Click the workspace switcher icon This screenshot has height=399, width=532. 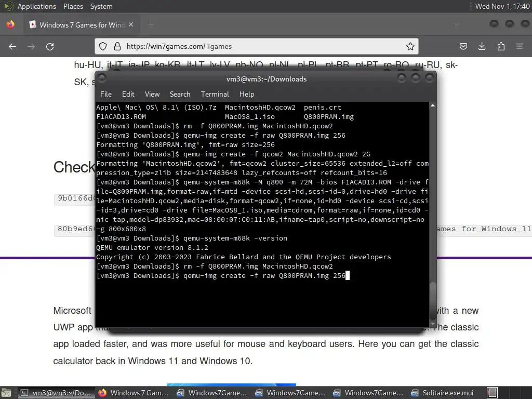click(493, 393)
